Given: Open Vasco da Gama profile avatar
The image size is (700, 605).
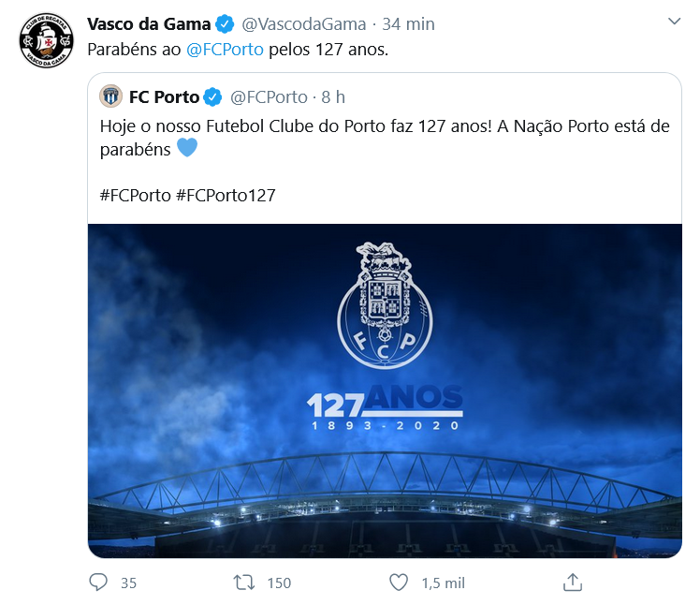Looking at the screenshot, I should [46, 41].
